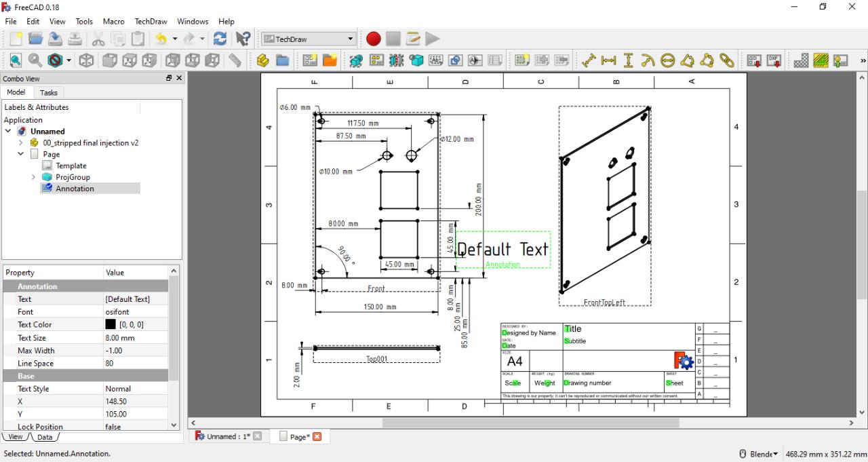Switch to the Tasks tab

(x=48, y=93)
